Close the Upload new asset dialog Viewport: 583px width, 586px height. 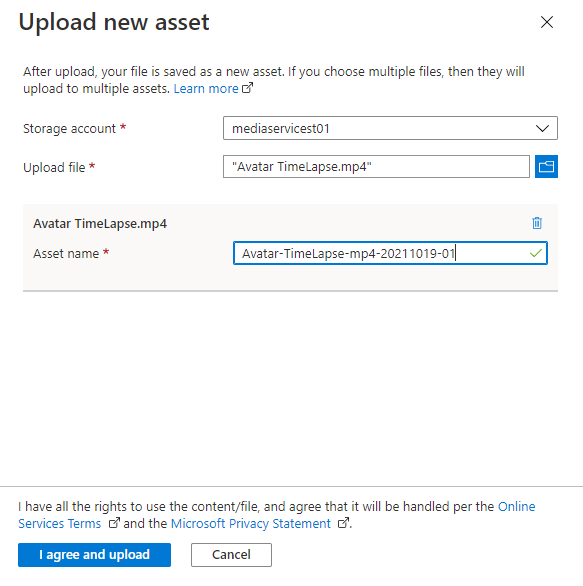[547, 22]
